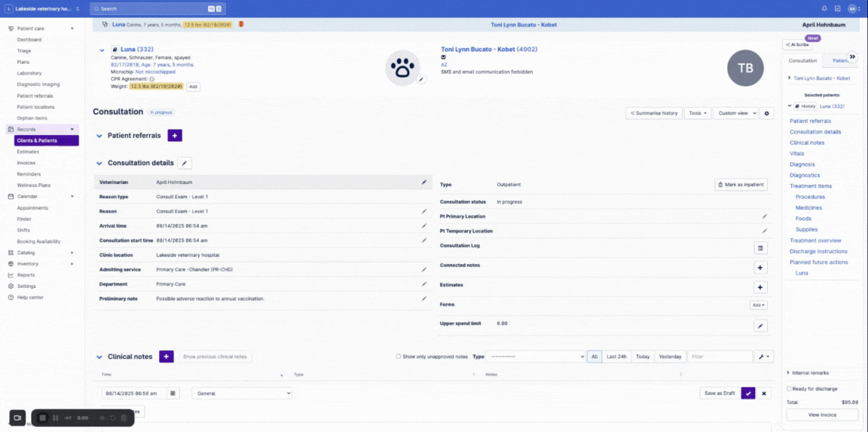Select the Last 24h notes filter

point(616,357)
